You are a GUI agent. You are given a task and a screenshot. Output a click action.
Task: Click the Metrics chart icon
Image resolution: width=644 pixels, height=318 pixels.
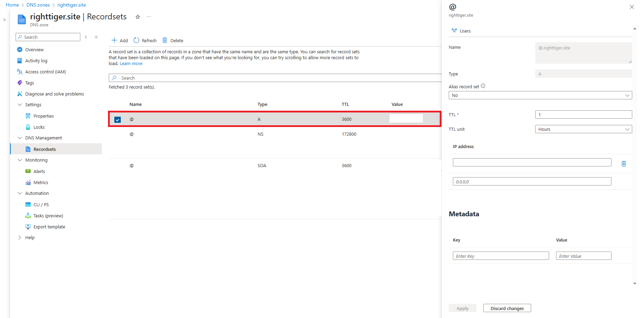click(28, 182)
